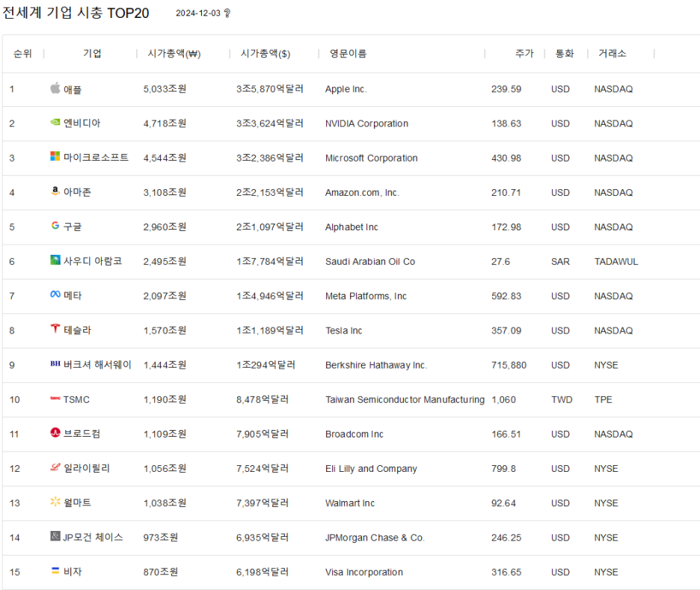Select the 'Eli Lilly and Company' cell
Screen dimensions: 700x590
coord(371,469)
